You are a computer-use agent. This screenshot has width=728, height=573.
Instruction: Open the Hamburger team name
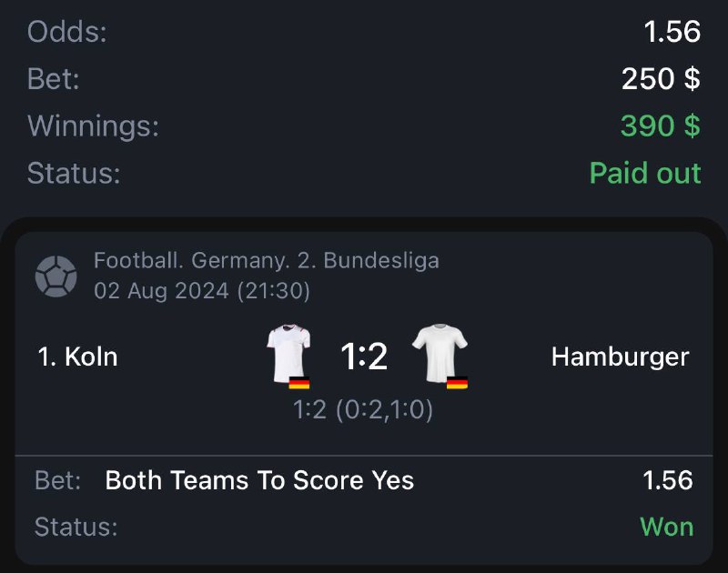click(x=620, y=357)
